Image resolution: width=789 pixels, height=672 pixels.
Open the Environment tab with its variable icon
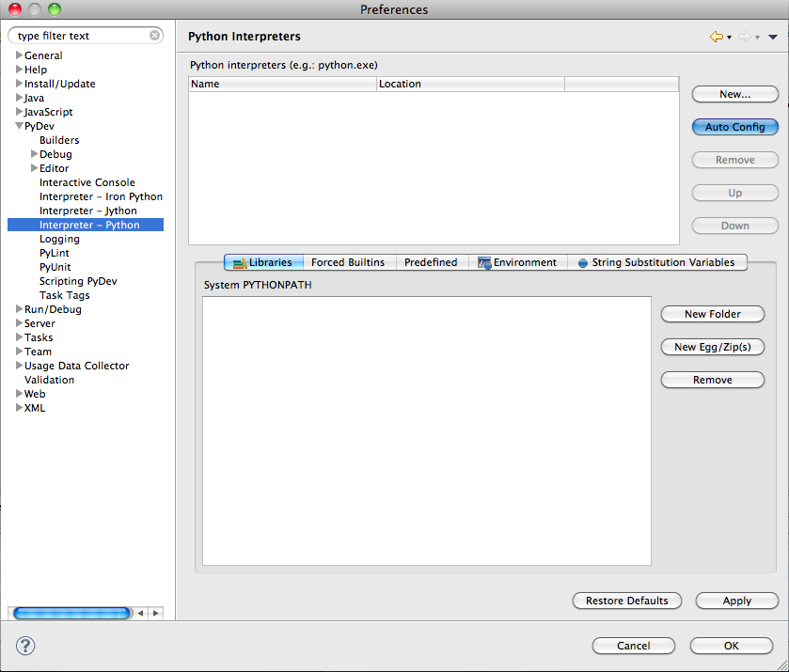[483, 262]
